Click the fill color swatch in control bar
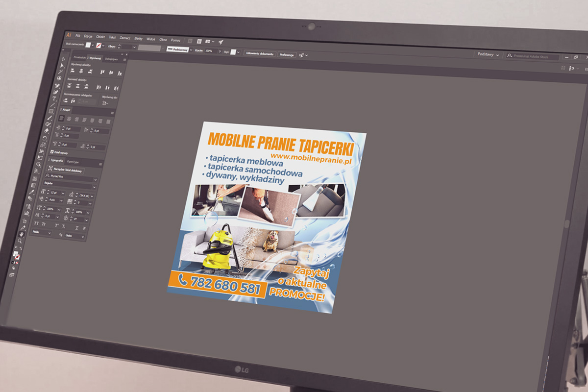The image size is (588, 392). (x=88, y=45)
